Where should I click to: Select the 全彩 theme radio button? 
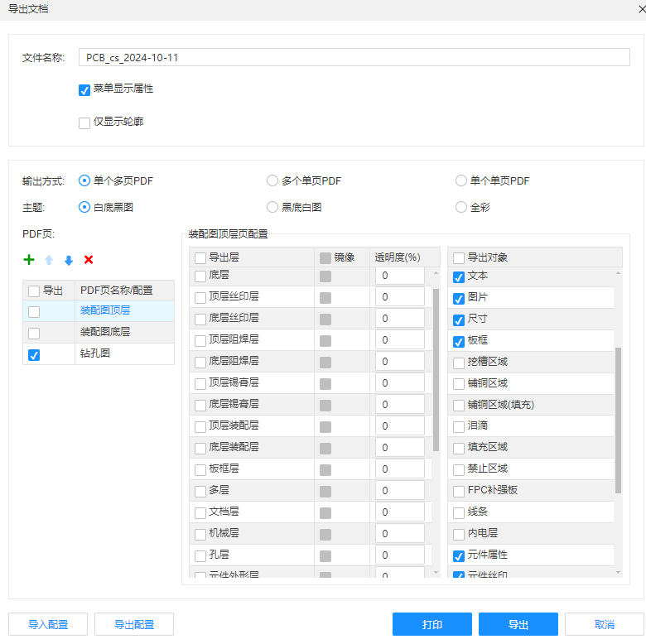pyautogui.click(x=461, y=207)
